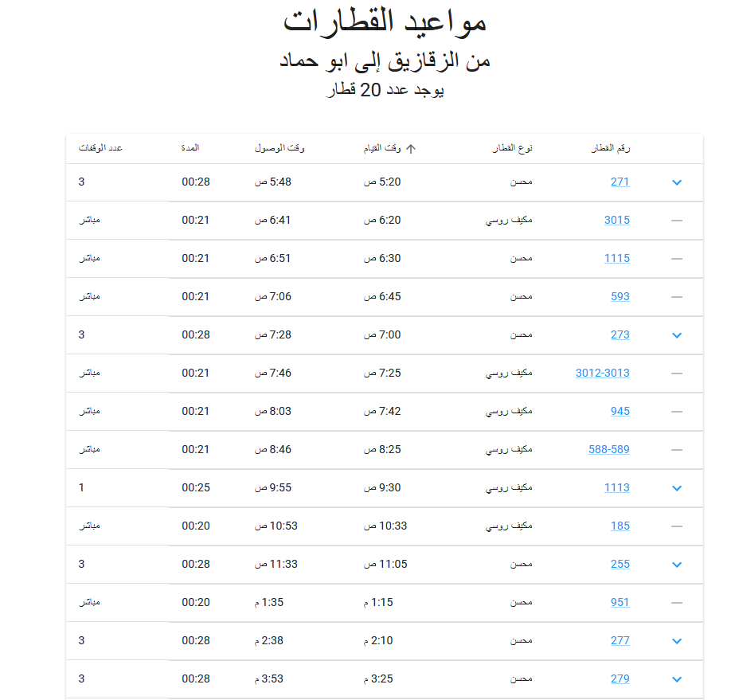
Task: Open train 945 link
Action: (x=620, y=412)
